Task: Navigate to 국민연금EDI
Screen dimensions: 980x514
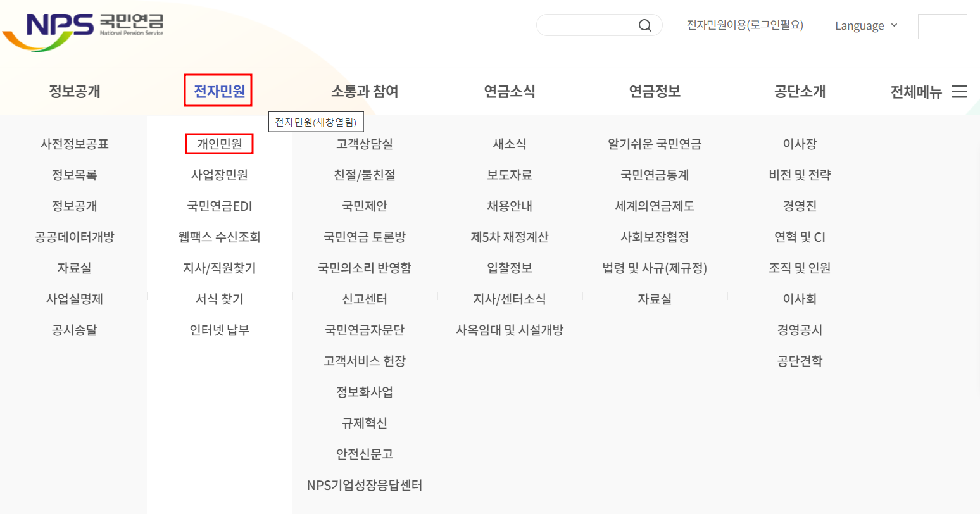Action: coord(219,206)
